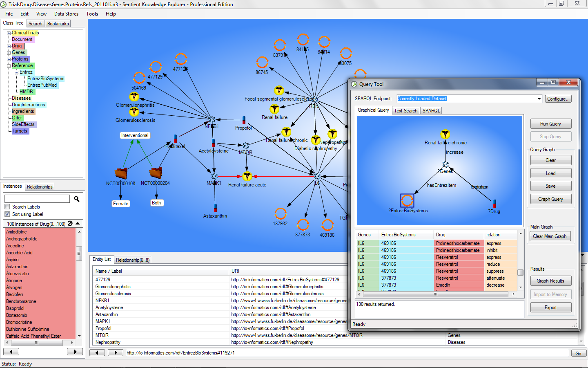Click the ?Drug capsule node in query graph
588x368 pixels.
[x=494, y=203]
